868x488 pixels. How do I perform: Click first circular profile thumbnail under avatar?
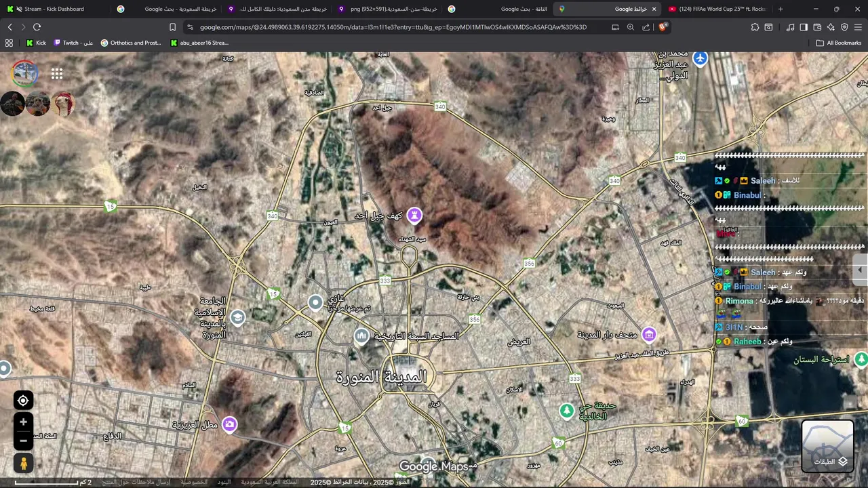pyautogui.click(x=12, y=104)
